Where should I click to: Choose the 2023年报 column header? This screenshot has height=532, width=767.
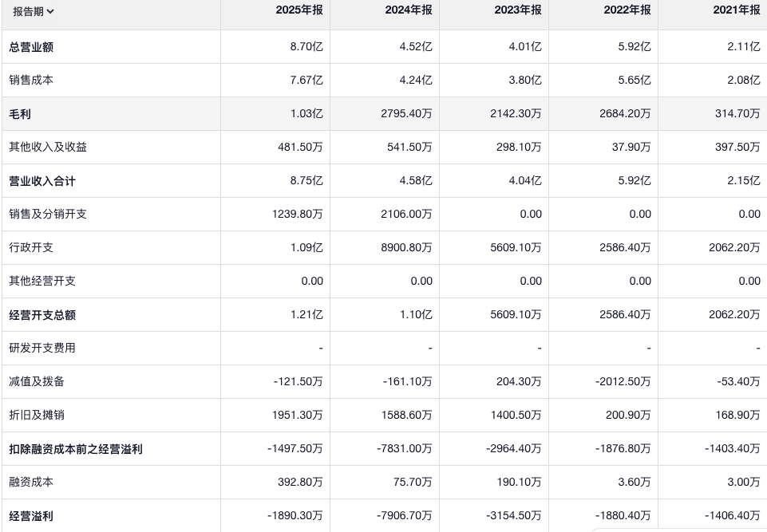pyautogui.click(x=518, y=10)
